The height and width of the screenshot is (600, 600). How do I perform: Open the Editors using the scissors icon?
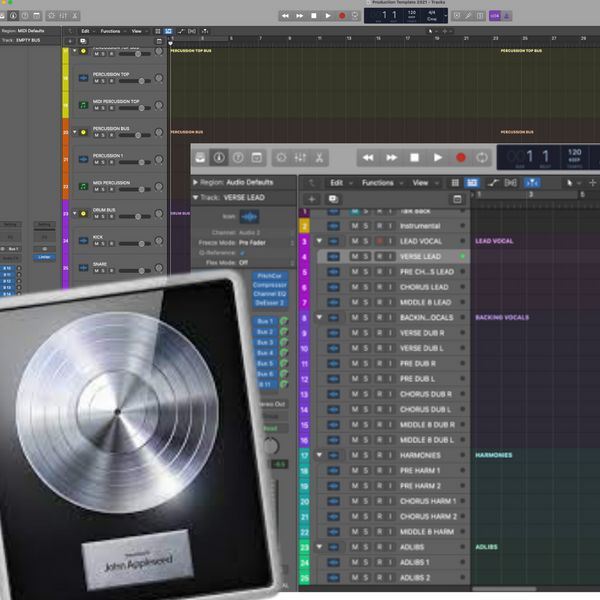[x=319, y=158]
